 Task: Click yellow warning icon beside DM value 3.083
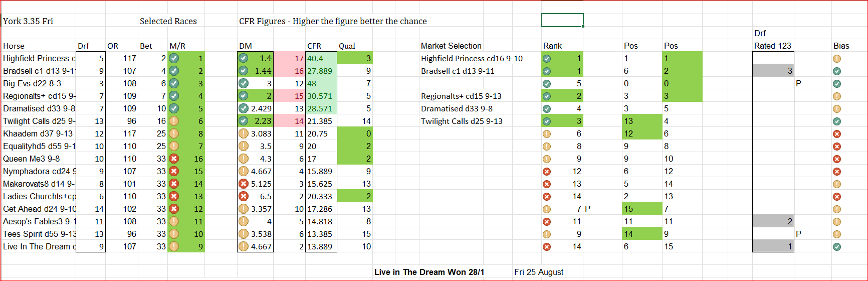(244, 133)
